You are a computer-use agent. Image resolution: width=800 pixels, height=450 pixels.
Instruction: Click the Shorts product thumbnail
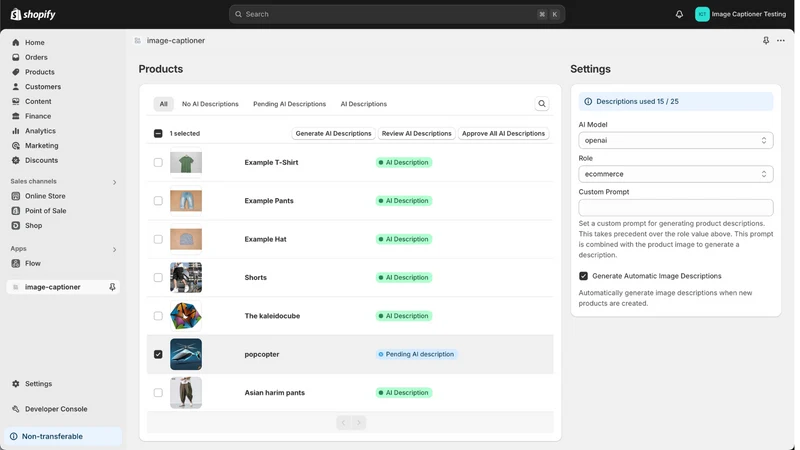[186, 278]
